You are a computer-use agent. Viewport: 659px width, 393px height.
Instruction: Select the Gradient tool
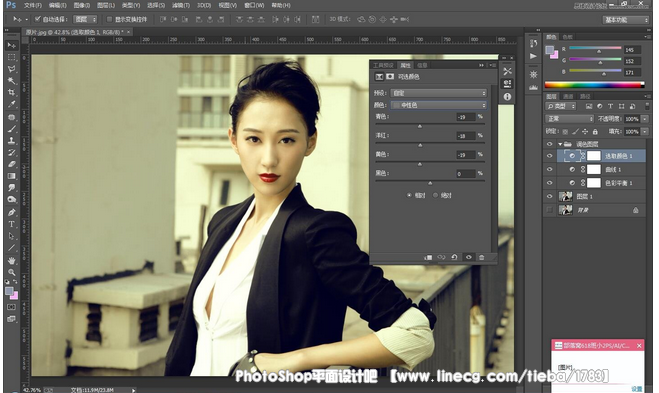click(x=11, y=176)
